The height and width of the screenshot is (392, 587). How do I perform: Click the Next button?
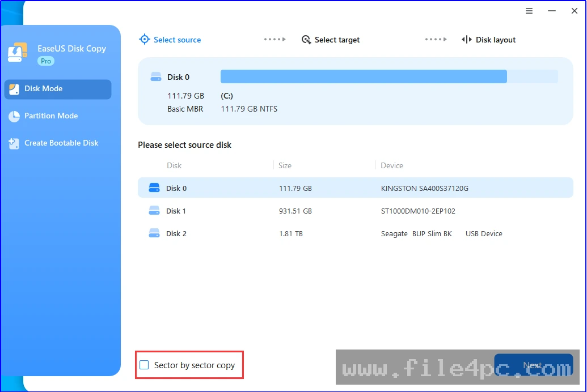point(534,365)
